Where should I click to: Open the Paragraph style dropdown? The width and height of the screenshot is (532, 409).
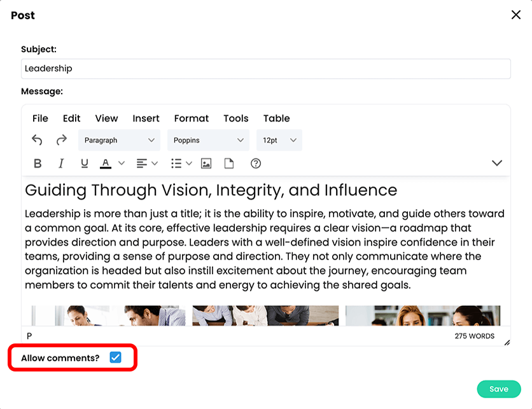pyautogui.click(x=118, y=140)
